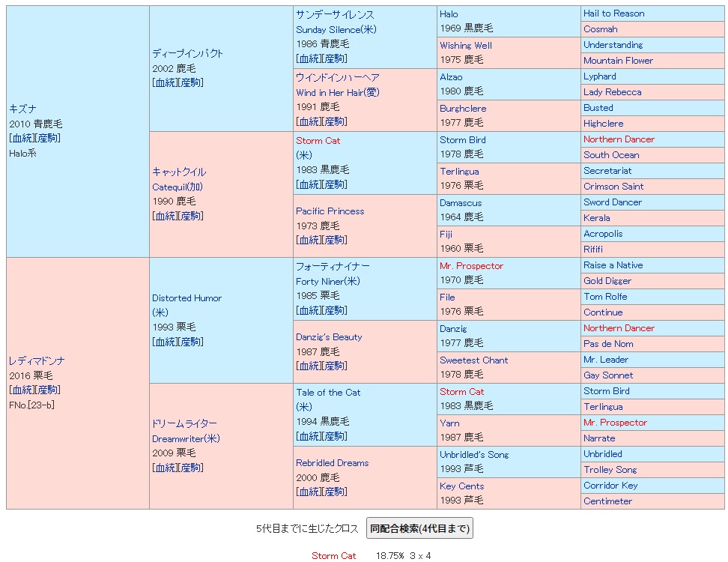The width and height of the screenshot is (728, 562).
Task: Open the Tale of the Cat link
Action: point(328,392)
